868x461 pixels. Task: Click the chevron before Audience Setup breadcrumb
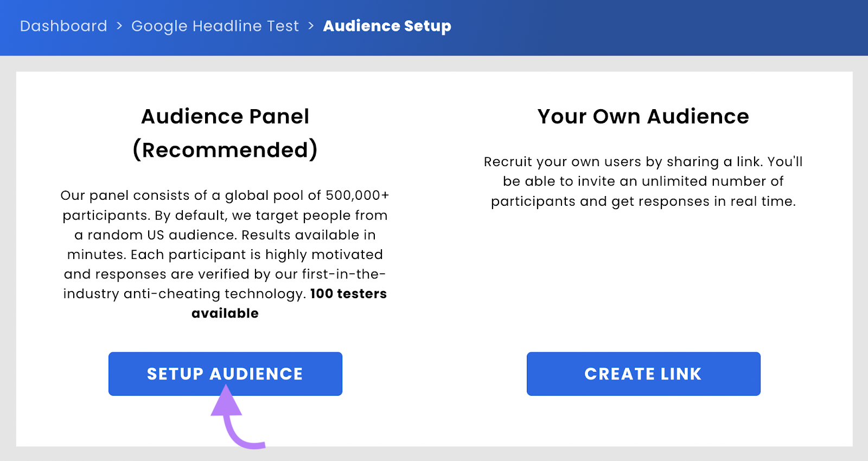[x=310, y=26]
